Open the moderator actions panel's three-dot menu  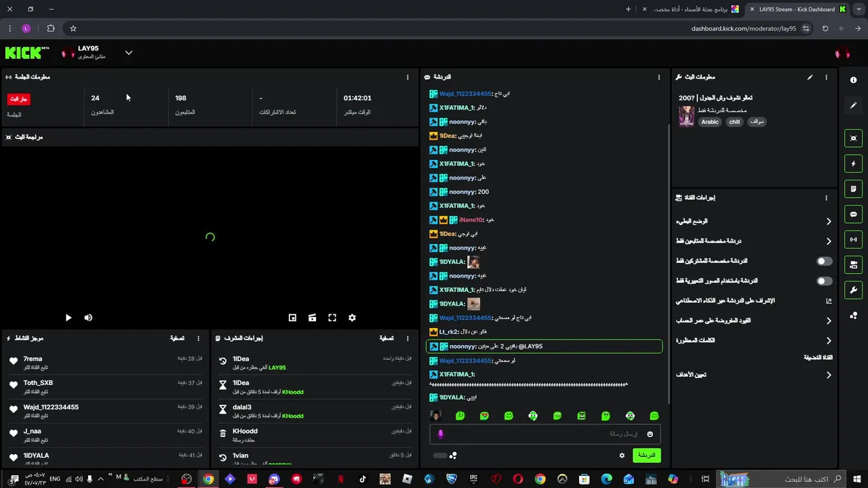point(408,338)
